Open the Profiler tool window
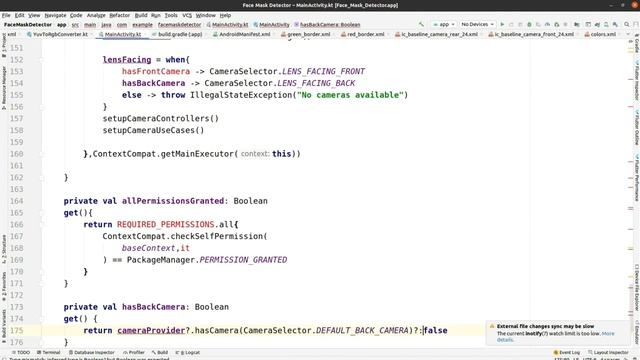Image resolution: width=640 pixels, height=360 pixels. point(134,352)
